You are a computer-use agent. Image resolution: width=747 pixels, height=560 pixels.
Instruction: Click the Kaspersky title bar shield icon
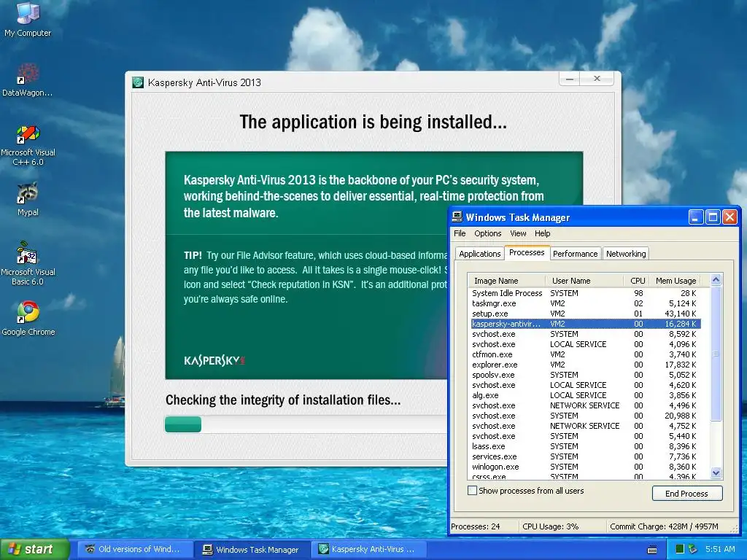pos(138,82)
